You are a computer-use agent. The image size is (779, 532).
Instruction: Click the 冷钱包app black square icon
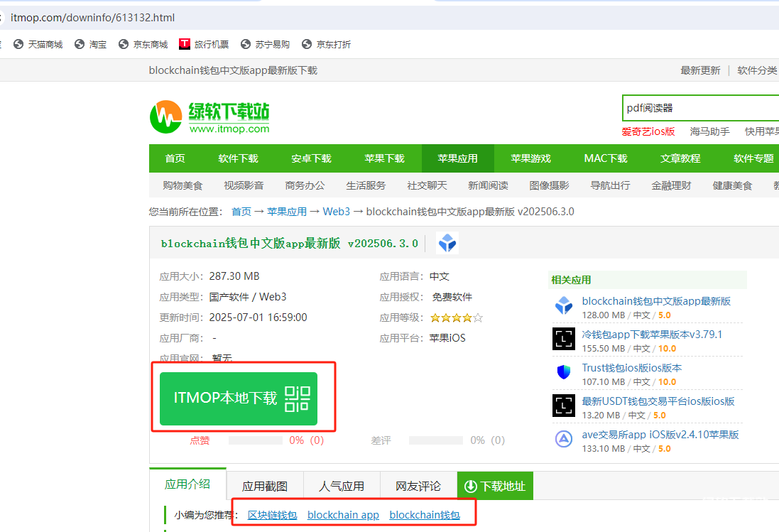[x=564, y=340]
